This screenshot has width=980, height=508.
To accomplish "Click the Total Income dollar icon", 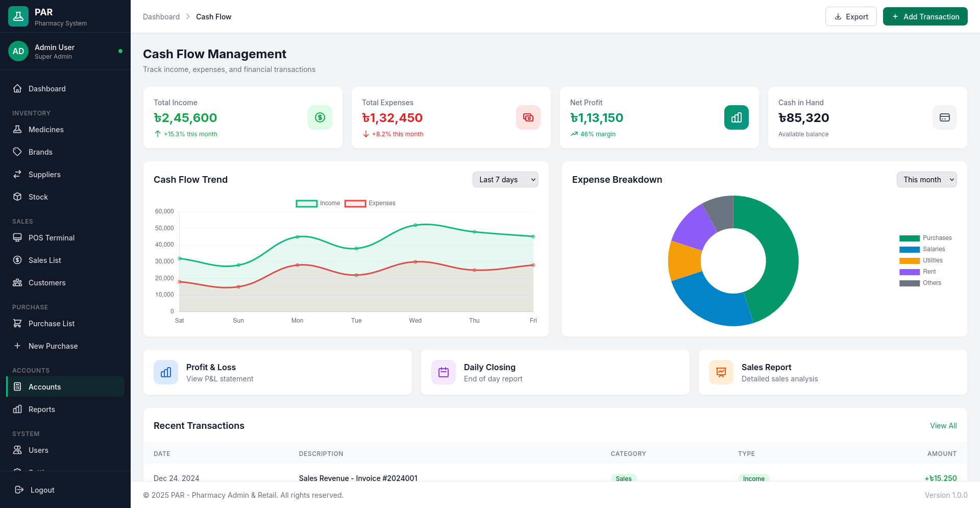I will (320, 117).
